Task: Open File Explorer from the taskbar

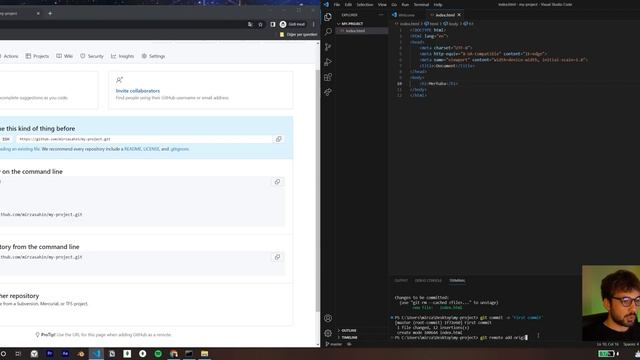Action: click(204, 353)
